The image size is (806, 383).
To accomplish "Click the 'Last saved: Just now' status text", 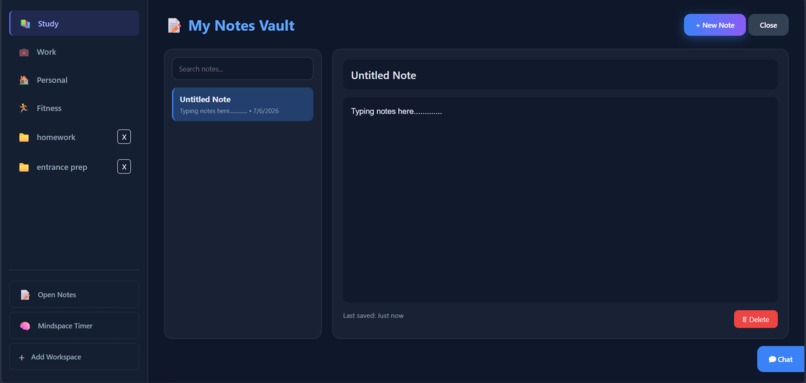I will point(373,316).
